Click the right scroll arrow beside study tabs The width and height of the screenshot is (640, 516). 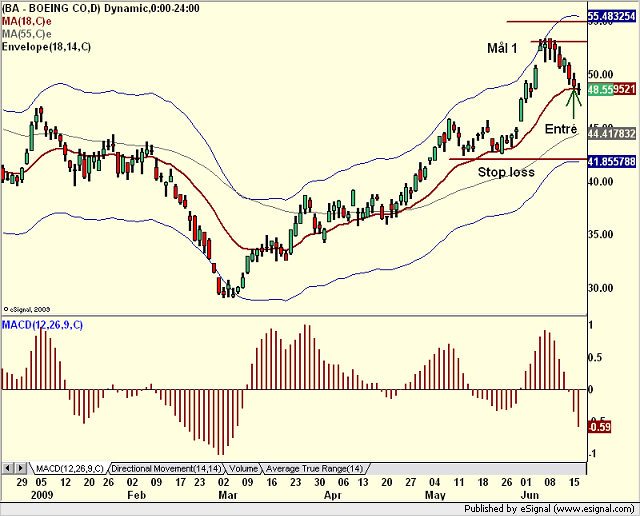coord(21,468)
